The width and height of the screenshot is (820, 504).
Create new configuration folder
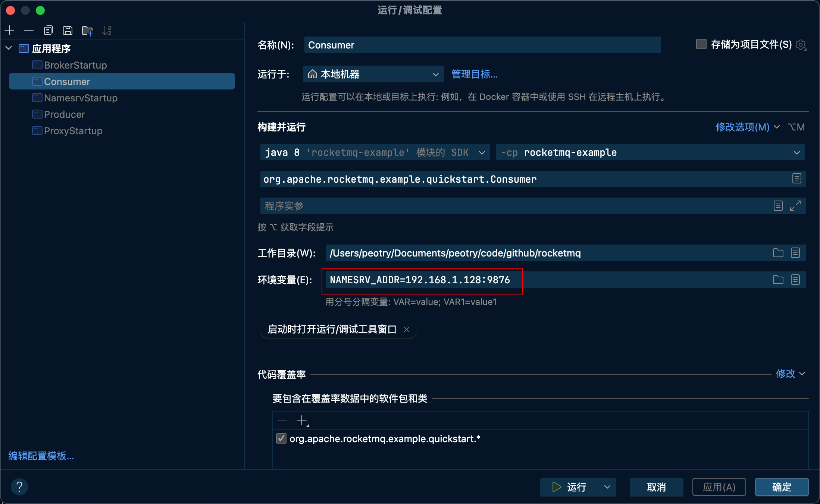[87, 30]
